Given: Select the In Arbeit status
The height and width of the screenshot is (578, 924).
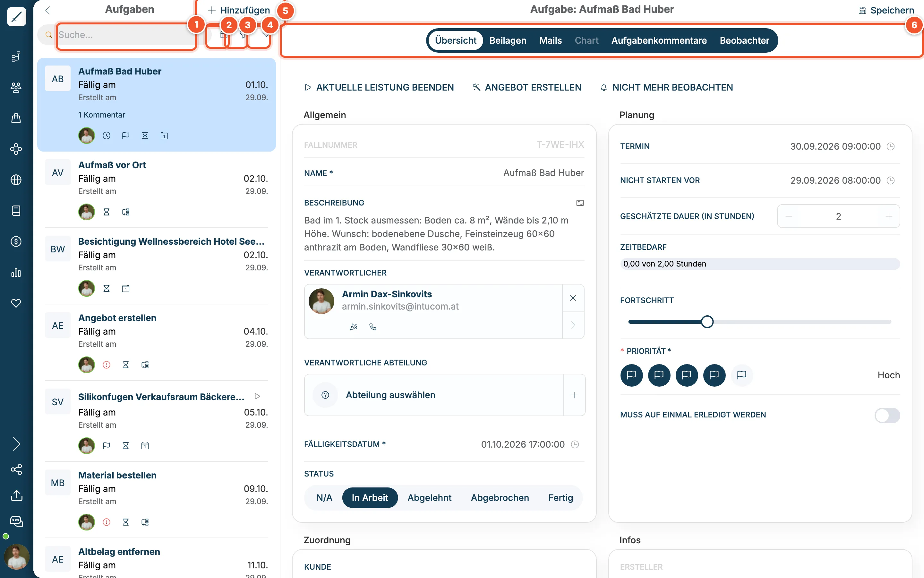Looking at the screenshot, I should (370, 498).
